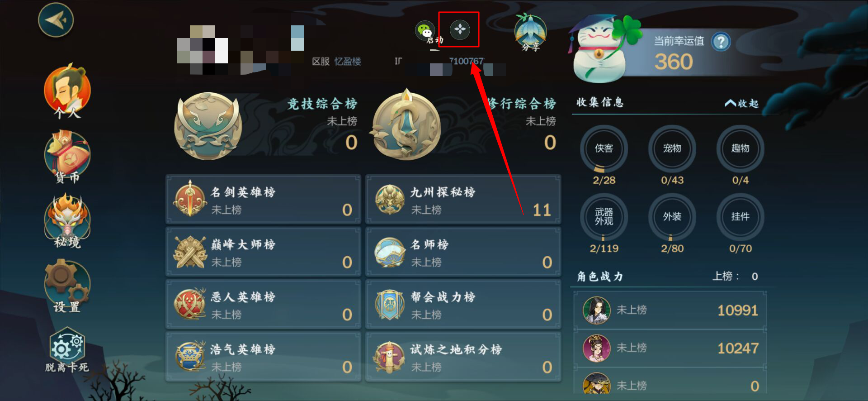This screenshot has height=401, width=868.
Task: Select the 秘境 secret realm icon
Action: [67, 221]
